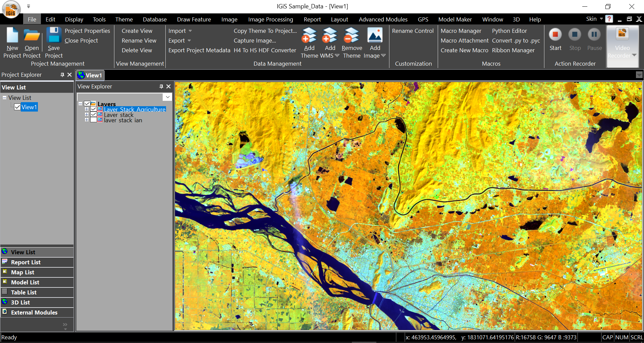Open the Model Maker tab
The image size is (644, 343).
(x=455, y=19)
